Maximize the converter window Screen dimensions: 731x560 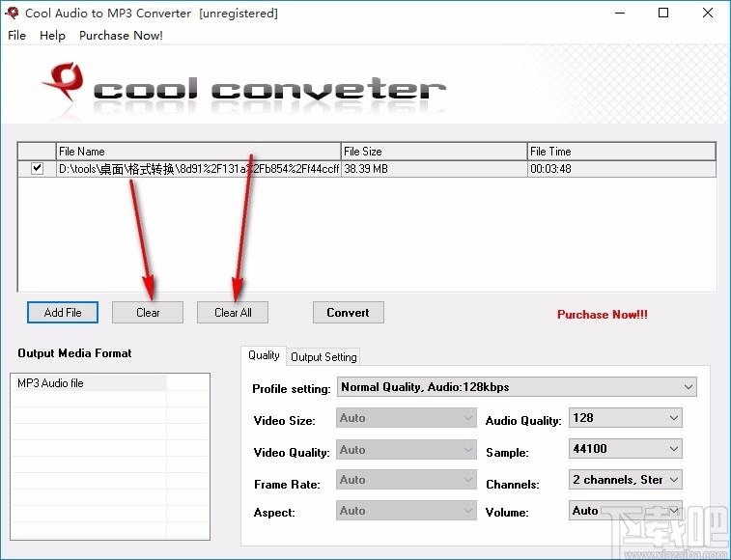663,14
